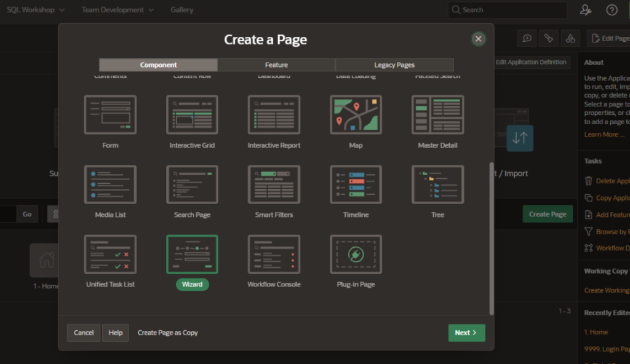Pick the Workflow Console page icon
This screenshot has width=630, height=364.
click(274, 255)
